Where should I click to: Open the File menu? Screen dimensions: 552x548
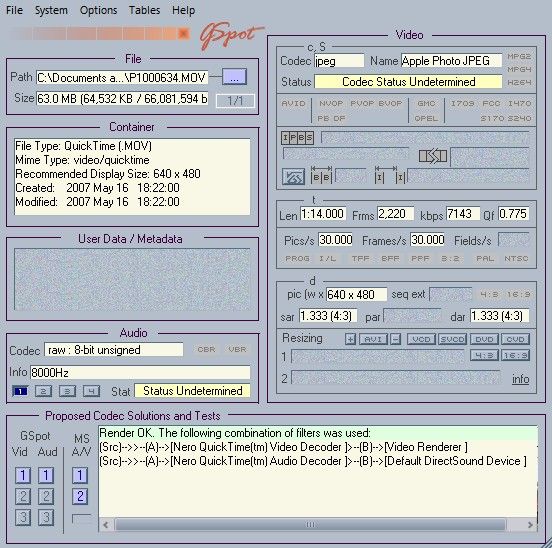pos(14,10)
